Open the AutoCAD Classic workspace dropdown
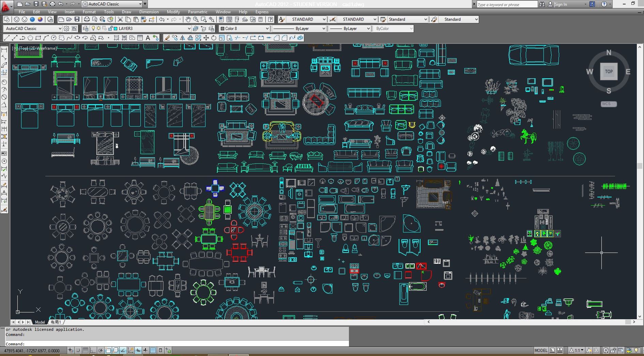Viewport: 644px width, 356px height. (x=60, y=29)
